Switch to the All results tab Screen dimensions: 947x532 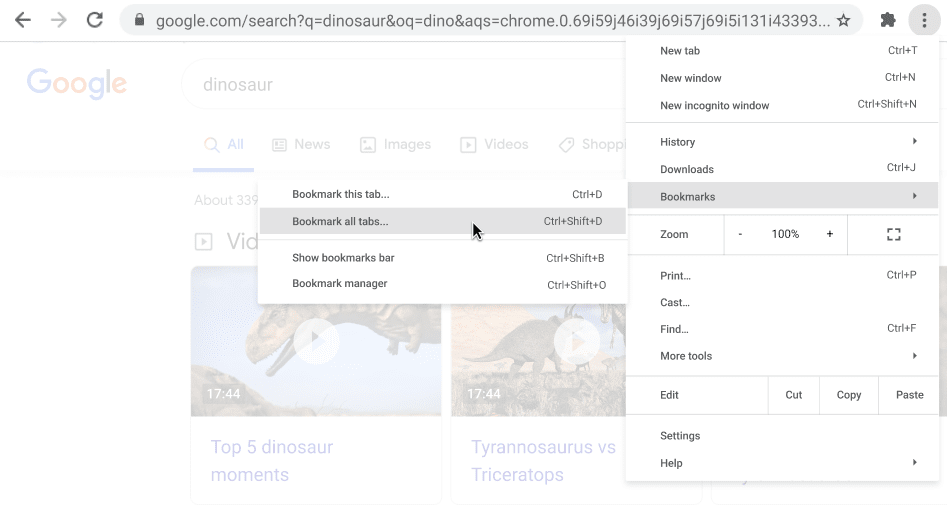pos(223,145)
